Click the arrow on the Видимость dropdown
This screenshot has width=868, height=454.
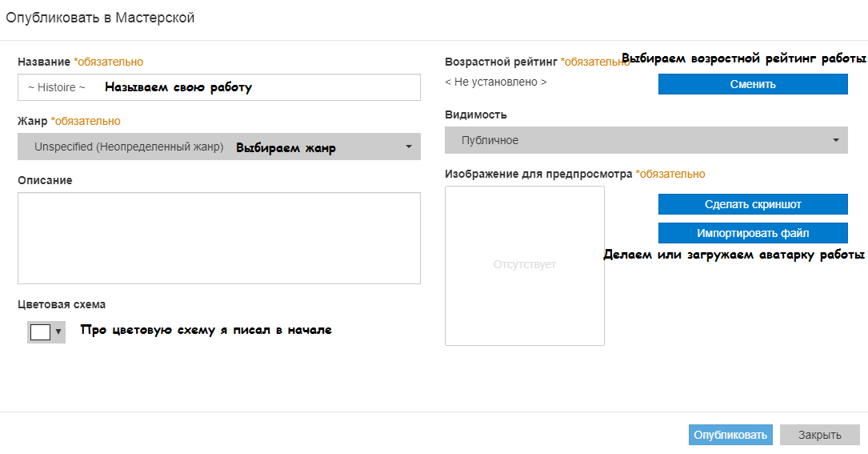click(x=835, y=140)
